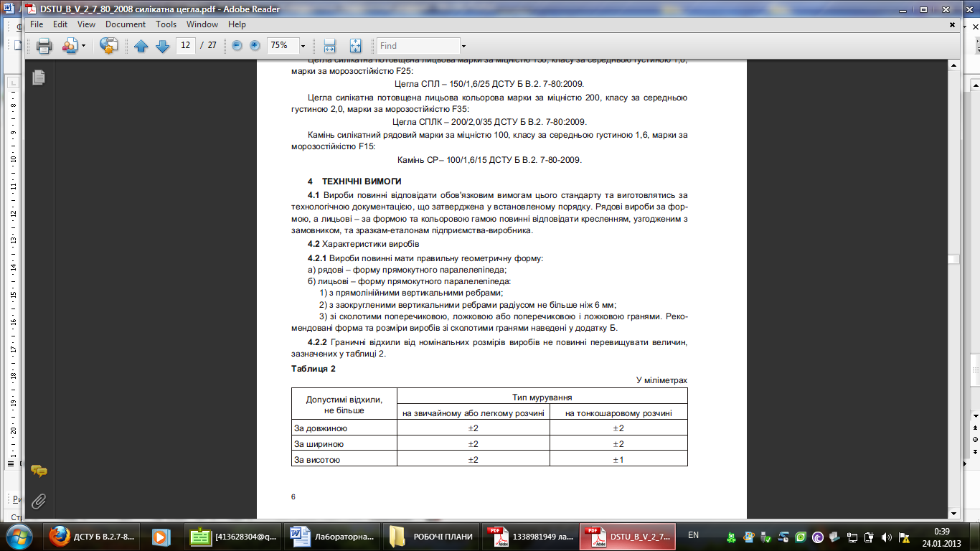Click the '±1' table cell
Viewport: 980px width, 551px height.
[618, 460]
